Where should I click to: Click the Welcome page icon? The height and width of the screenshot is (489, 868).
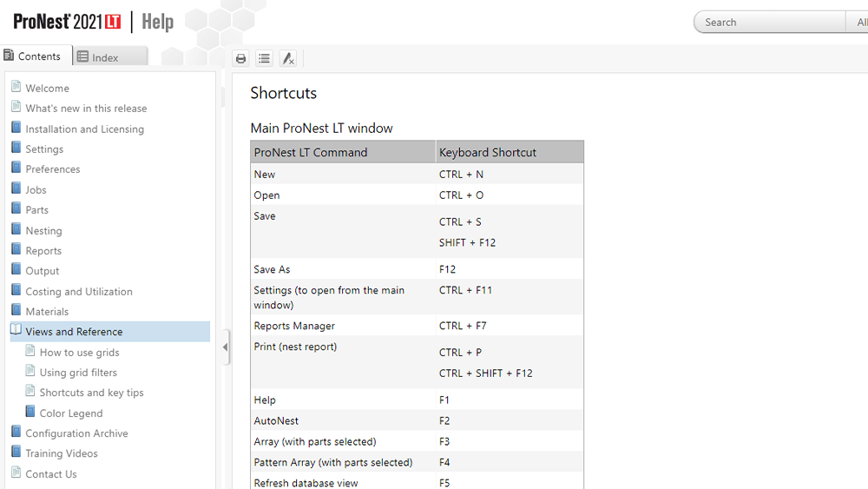pyautogui.click(x=16, y=88)
